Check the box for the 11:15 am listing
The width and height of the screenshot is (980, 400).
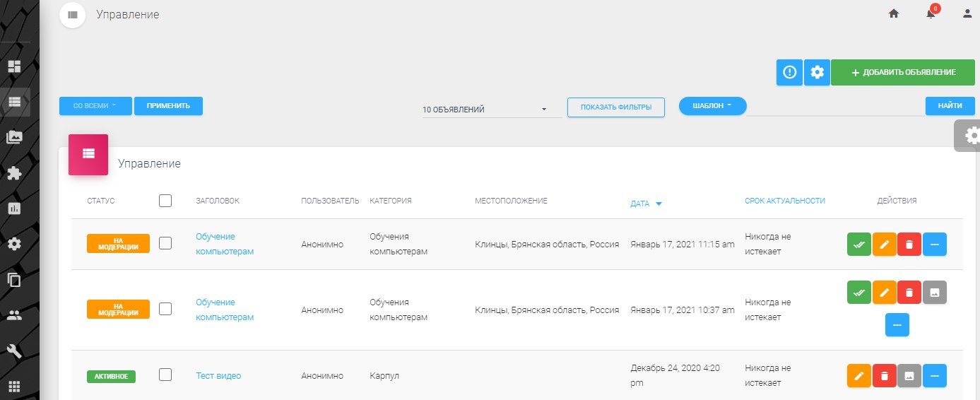pos(165,243)
